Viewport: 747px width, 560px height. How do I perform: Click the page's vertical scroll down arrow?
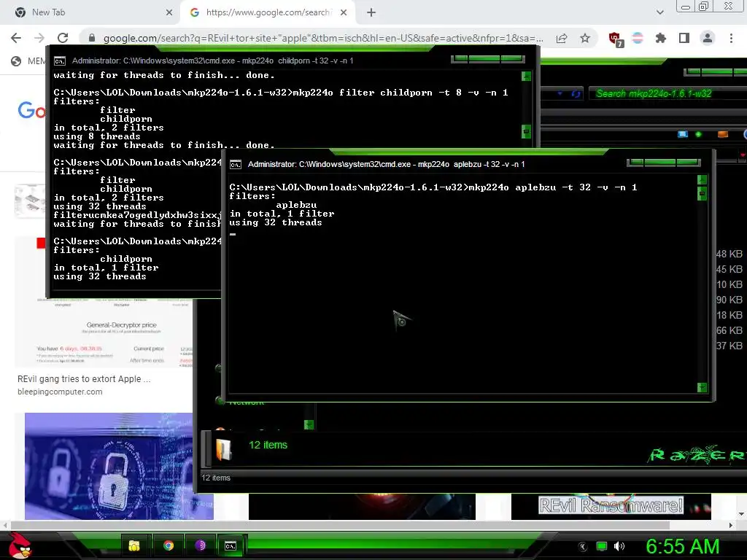click(741, 514)
